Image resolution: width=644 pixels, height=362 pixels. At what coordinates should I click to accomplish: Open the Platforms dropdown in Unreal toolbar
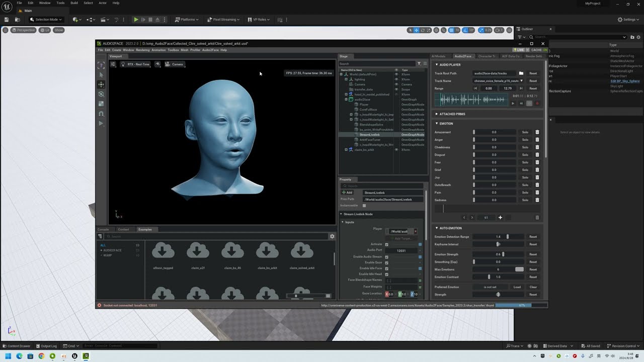pos(186,20)
